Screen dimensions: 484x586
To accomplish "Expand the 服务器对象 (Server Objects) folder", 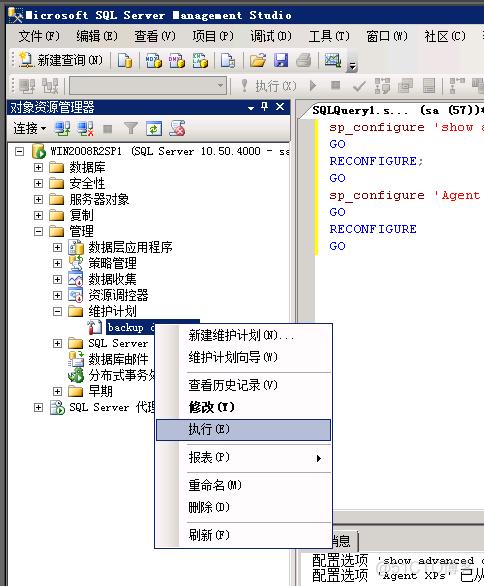I will [38, 199].
